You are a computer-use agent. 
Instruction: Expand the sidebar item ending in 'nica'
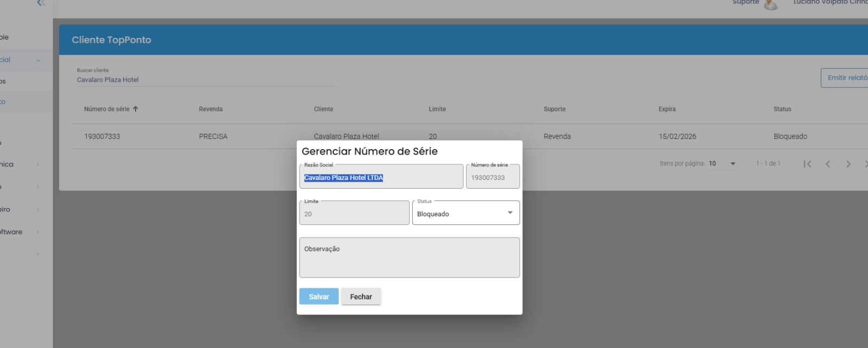tap(38, 164)
